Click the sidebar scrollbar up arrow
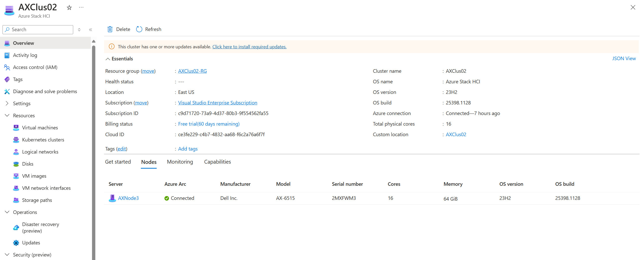 coord(94,41)
